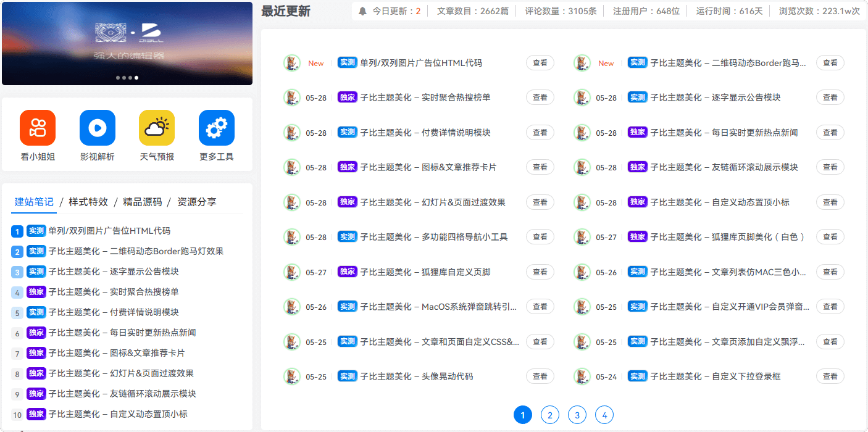
Task: Select the 建站笔记 tab
Action: [x=33, y=202]
